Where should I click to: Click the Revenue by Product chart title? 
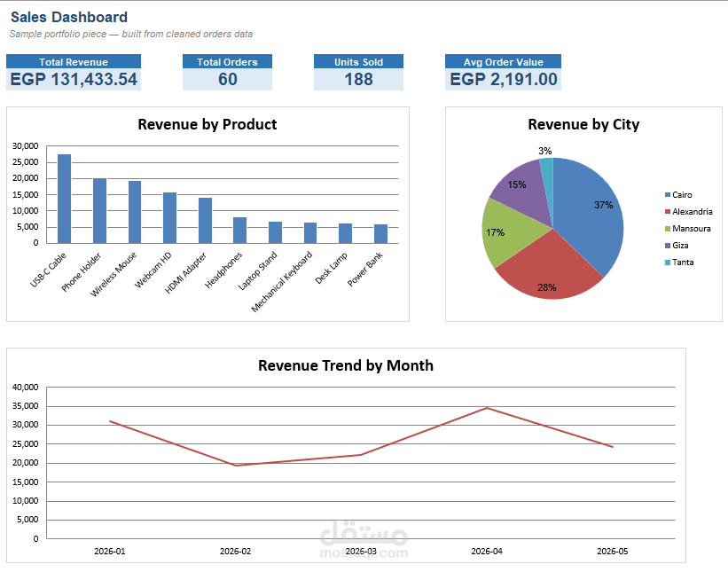pyautogui.click(x=207, y=124)
